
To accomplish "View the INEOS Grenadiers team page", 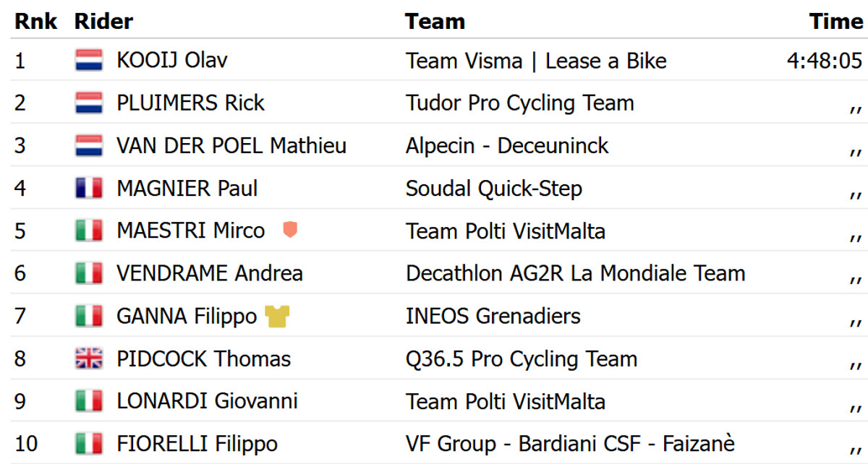I will click(493, 316).
